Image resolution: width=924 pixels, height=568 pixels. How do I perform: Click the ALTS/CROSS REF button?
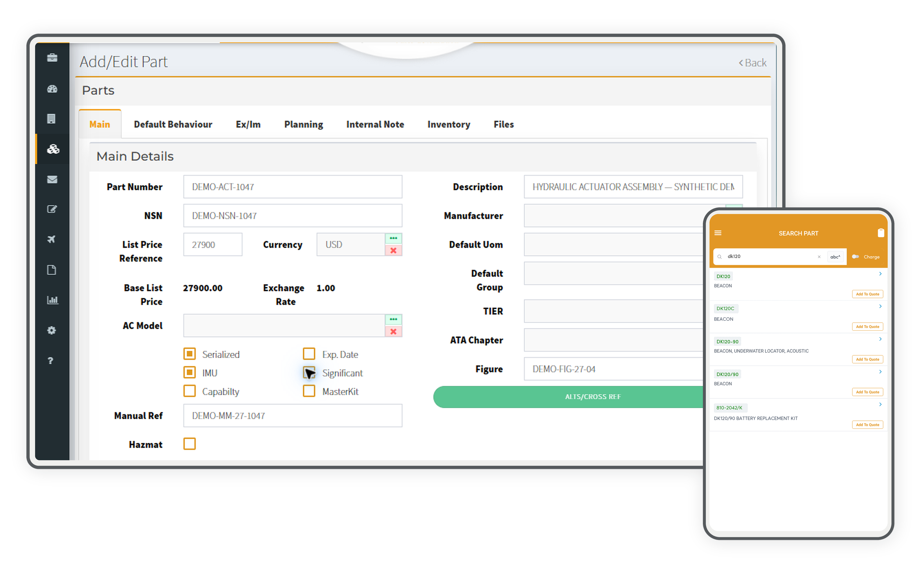569,397
